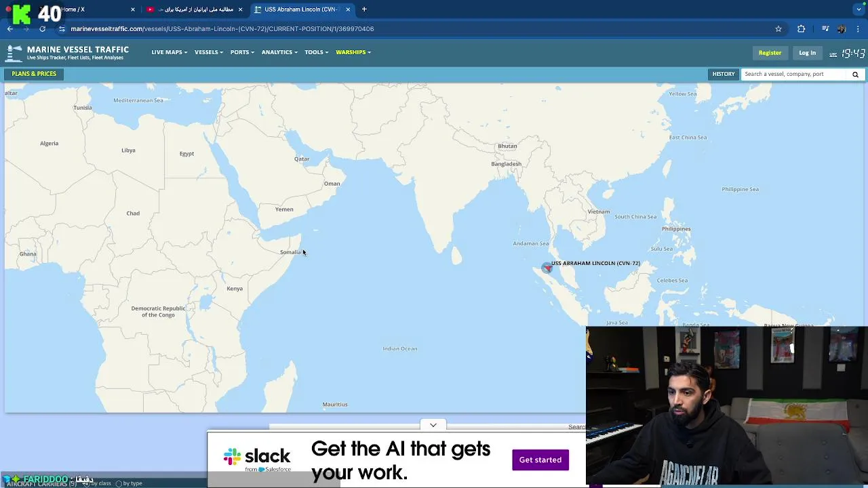The image size is (868, 488).
Task: Bookmark this page with the star icon
Action: click(x=778, y=28)
